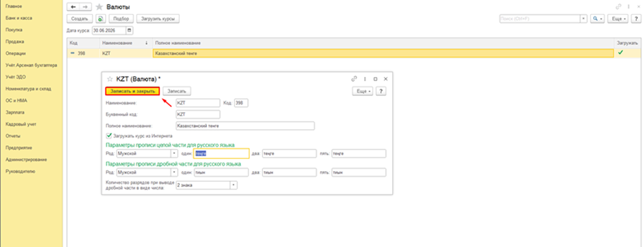Click the Создать button
The height and width of the screenshot is (247, 644).
coord(79,19)
